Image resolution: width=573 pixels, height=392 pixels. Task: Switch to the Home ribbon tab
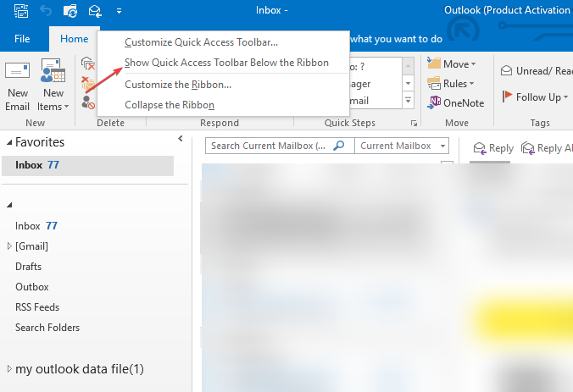coord(75,39)
